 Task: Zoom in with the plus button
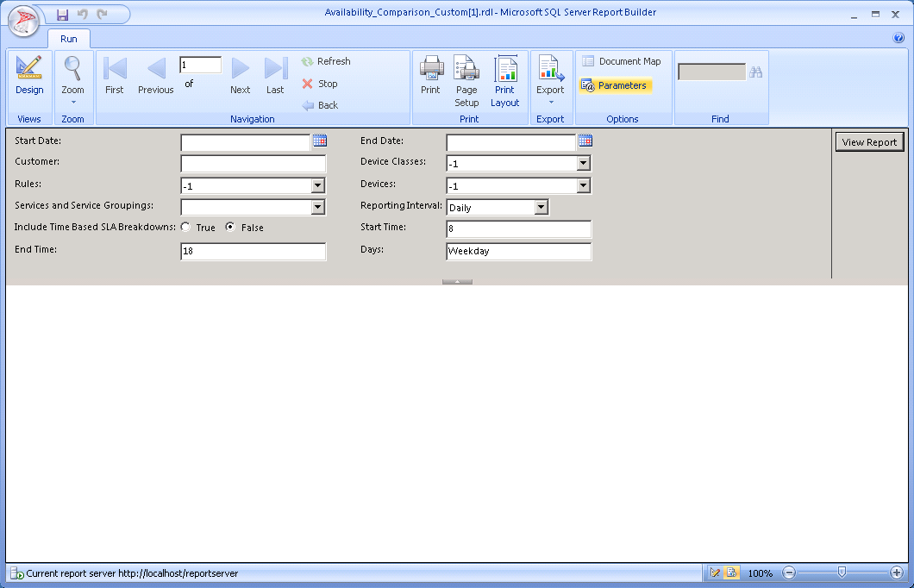897,572
